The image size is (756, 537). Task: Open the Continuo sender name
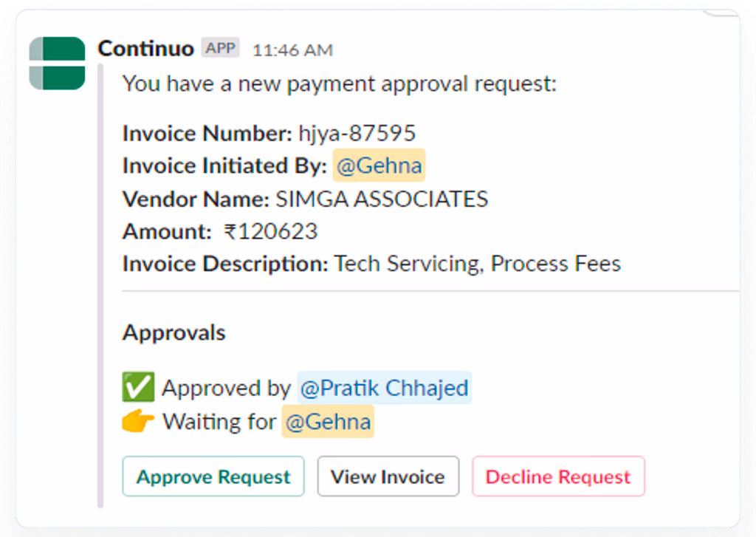(x=145, y=49)
